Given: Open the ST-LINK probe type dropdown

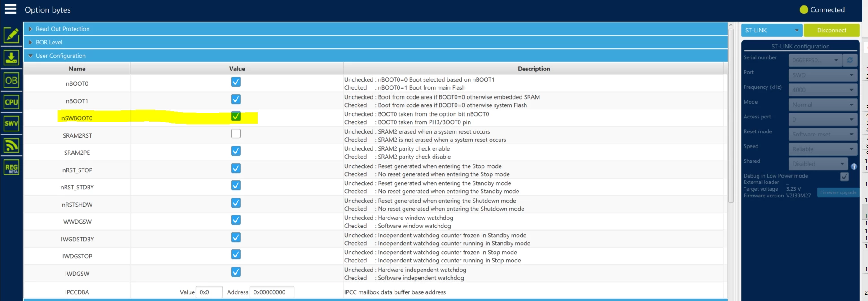Looking at the screenshot, I should [772, 30].
